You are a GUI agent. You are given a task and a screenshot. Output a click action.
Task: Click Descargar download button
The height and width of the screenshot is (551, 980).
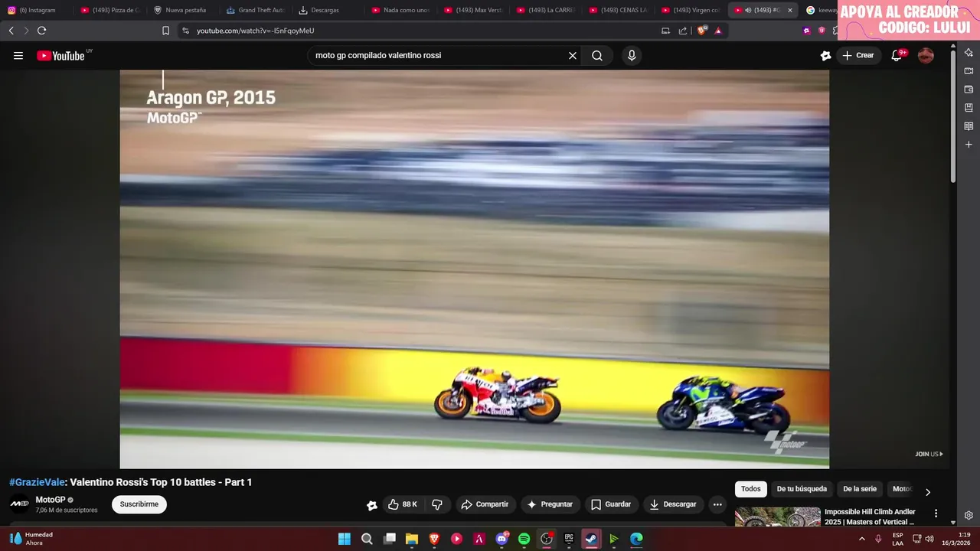(673, 504)
